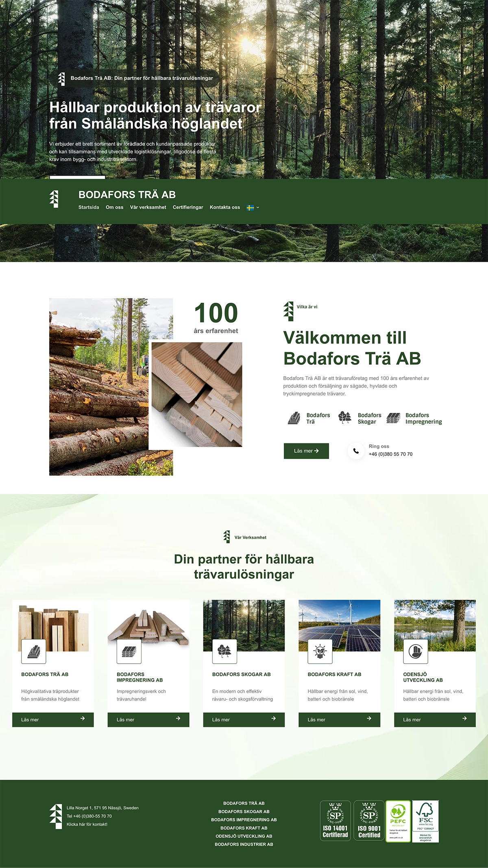Screen dimensions: 488x868
Task: Click the Bodafors Impregnering lumber icon
Action: 393,418
